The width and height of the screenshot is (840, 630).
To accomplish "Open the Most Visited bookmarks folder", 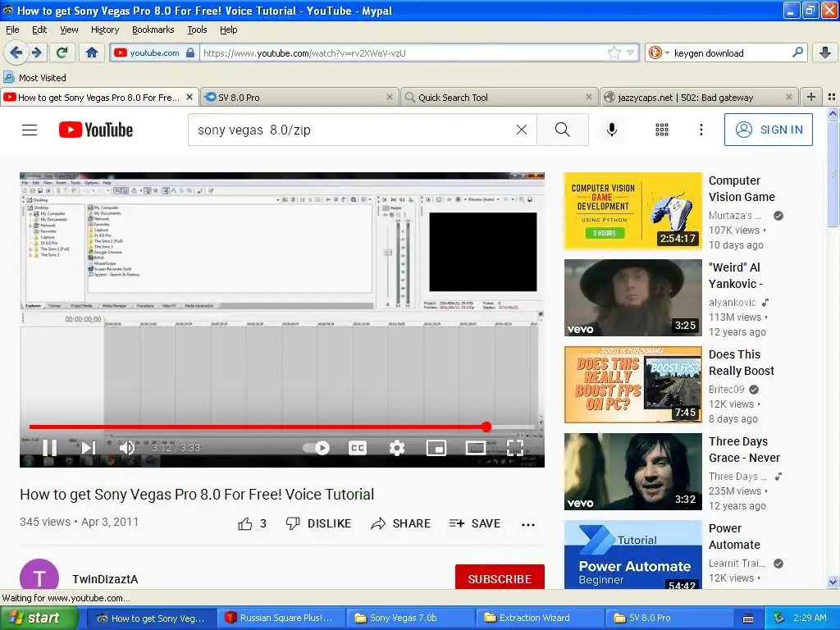I will tap(34, 78).
